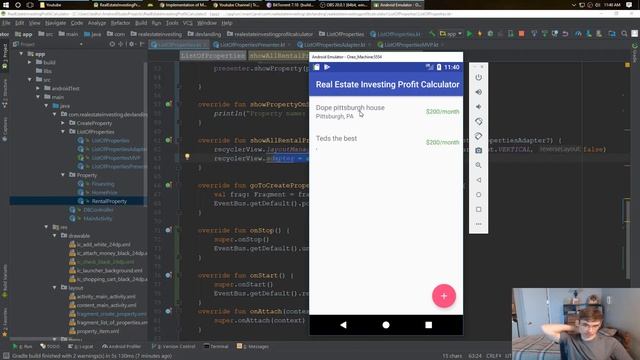Click emulator zoom magnifier icon

tap(478, 165)
